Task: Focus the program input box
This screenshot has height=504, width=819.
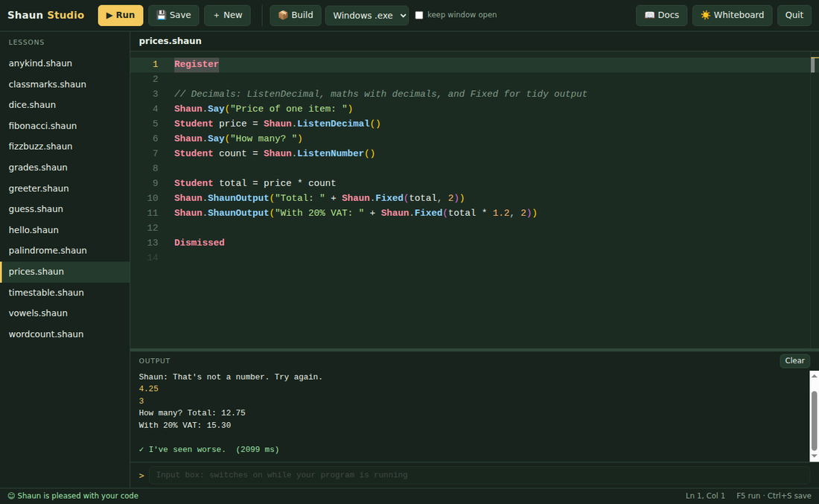Action: tap(479, 475)
